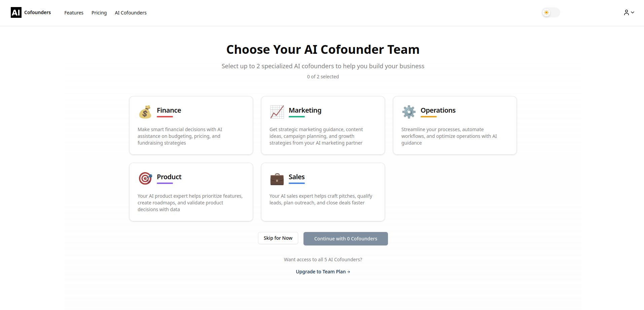
Task: Click the sun icon in the theme switch
Action: tap(546, 12)
